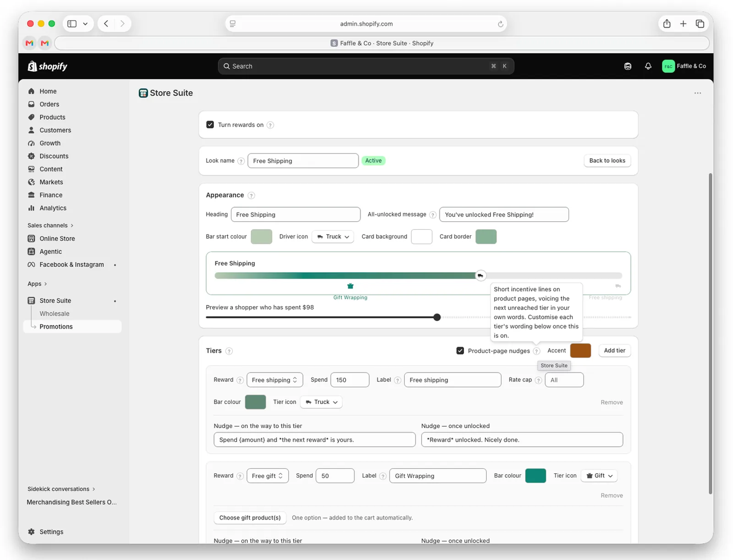Screen dimensions: 733x560
Task: Expand the Apps section
Action: 37,284
